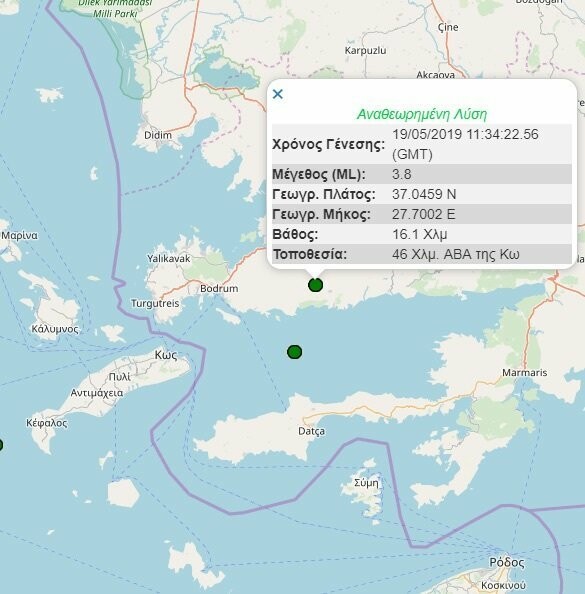585x594 pixels.
Task: Click the Datça label on the peninsula
Action: click(311, 431)
